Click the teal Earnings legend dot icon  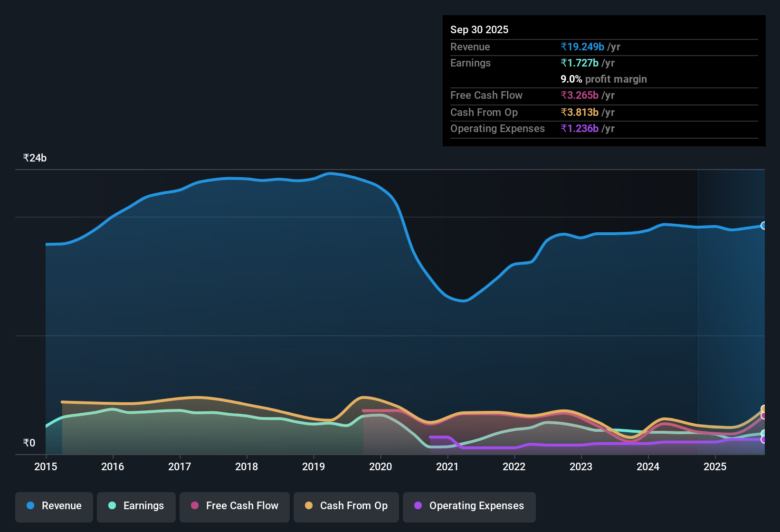(112, 506)
